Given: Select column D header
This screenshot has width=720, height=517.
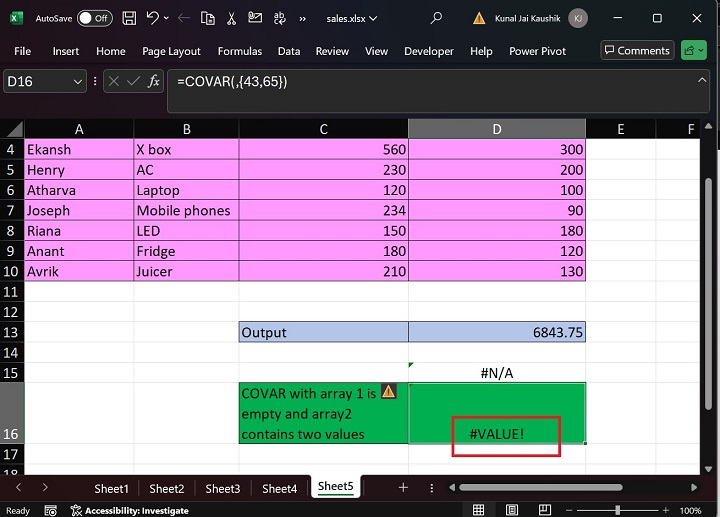Looking at the screenshot, I should coord(497,129).
